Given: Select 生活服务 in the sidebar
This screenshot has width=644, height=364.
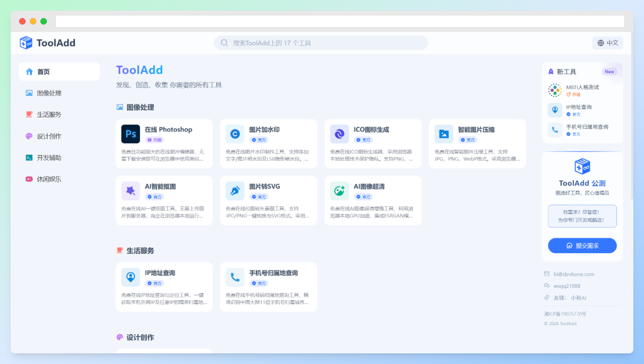Looking at the screenshot, I should [49, 115].
